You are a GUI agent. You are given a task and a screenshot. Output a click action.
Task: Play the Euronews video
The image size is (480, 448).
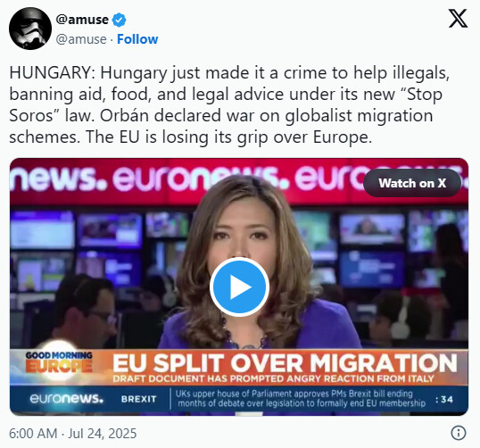[239, 287]
